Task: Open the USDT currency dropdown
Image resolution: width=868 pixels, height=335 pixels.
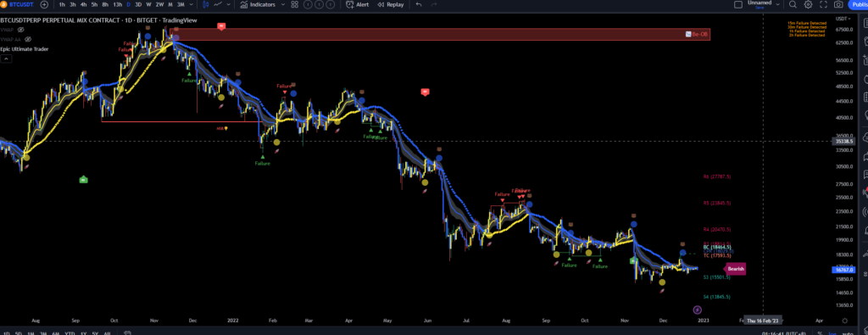Action: click(x=843, y=19)
